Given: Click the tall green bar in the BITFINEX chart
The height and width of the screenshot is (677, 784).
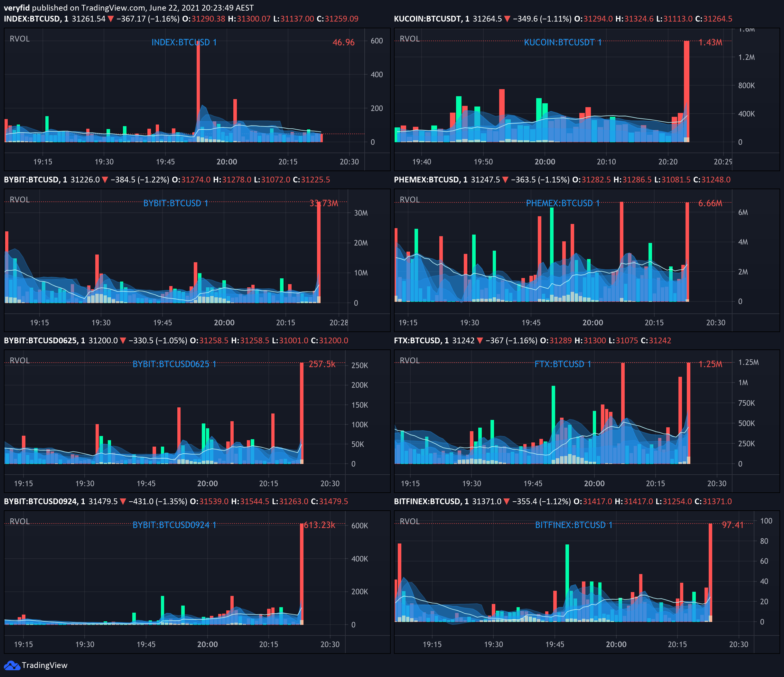Looking at the screenshot, I should click(567, 582).
